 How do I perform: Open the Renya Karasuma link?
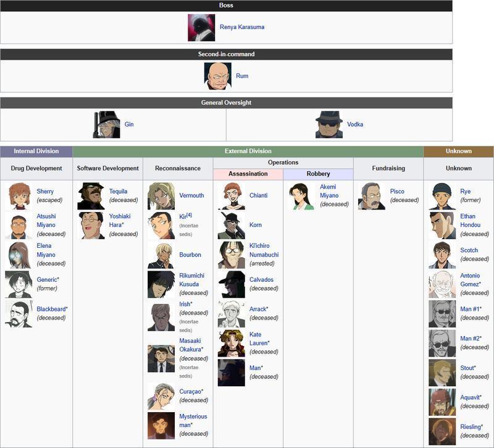(x=242, y=27)
